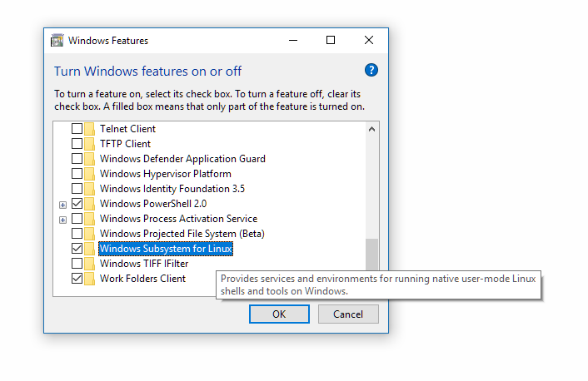Image resolution: width=588 pixels, height=381 pixels.
Task: Enable the Telnet Client checkbox
Action: point(77,128)
